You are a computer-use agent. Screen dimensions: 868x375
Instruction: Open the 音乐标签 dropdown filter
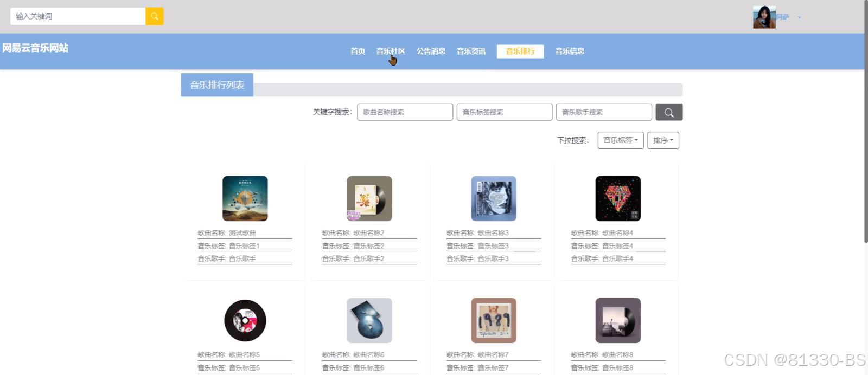click(x=621, y=140)
